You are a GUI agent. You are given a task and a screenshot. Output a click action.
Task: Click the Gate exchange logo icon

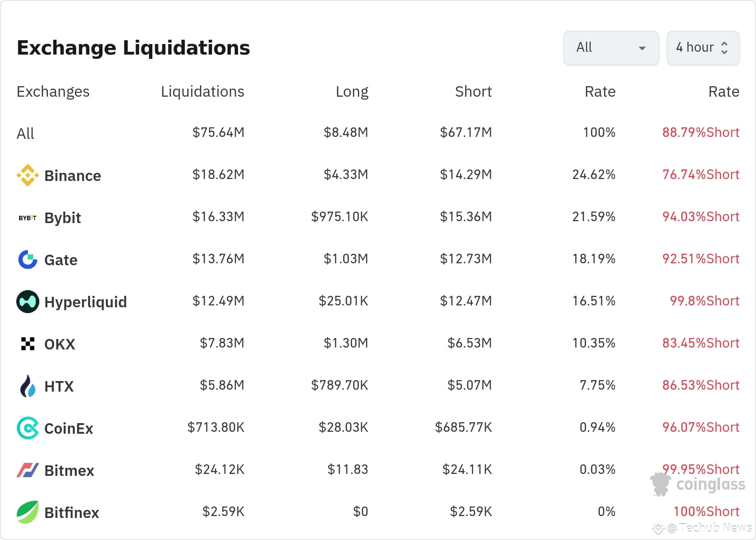coord(27,259)
